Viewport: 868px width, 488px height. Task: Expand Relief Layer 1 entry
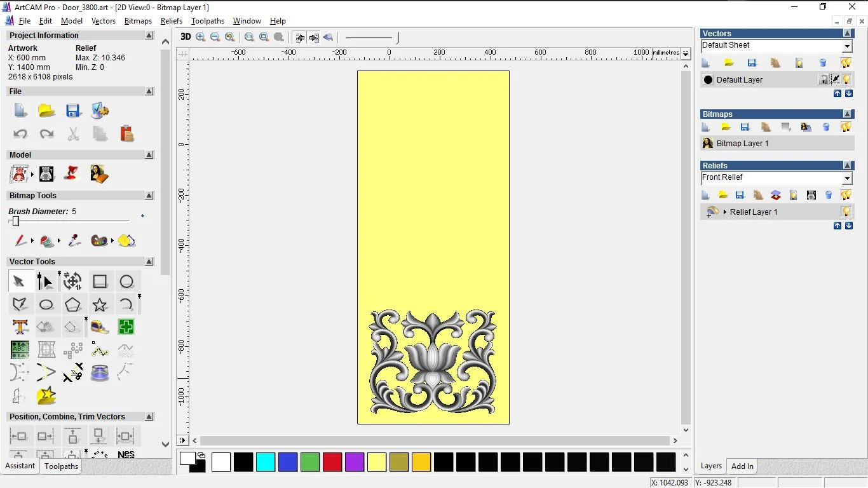(x=724, y=212)
